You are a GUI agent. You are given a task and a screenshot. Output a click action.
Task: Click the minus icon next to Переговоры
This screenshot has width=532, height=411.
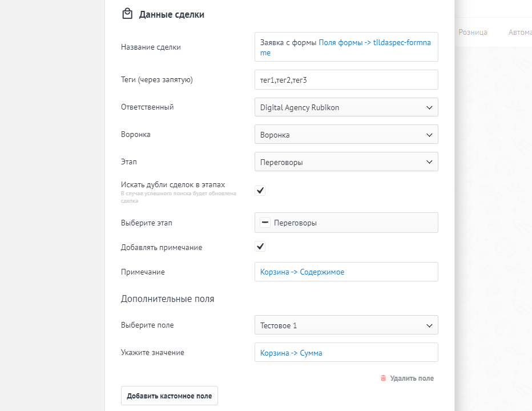[x=265, y=223]
